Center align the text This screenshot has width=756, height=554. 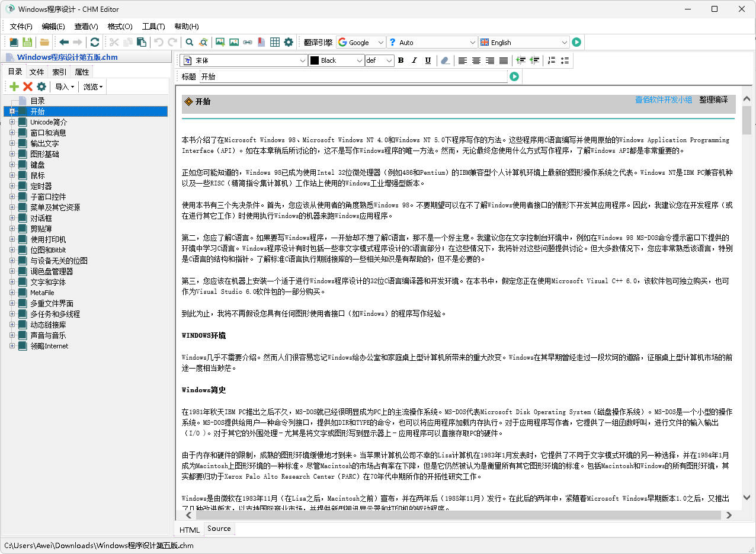tap(476, 60)
